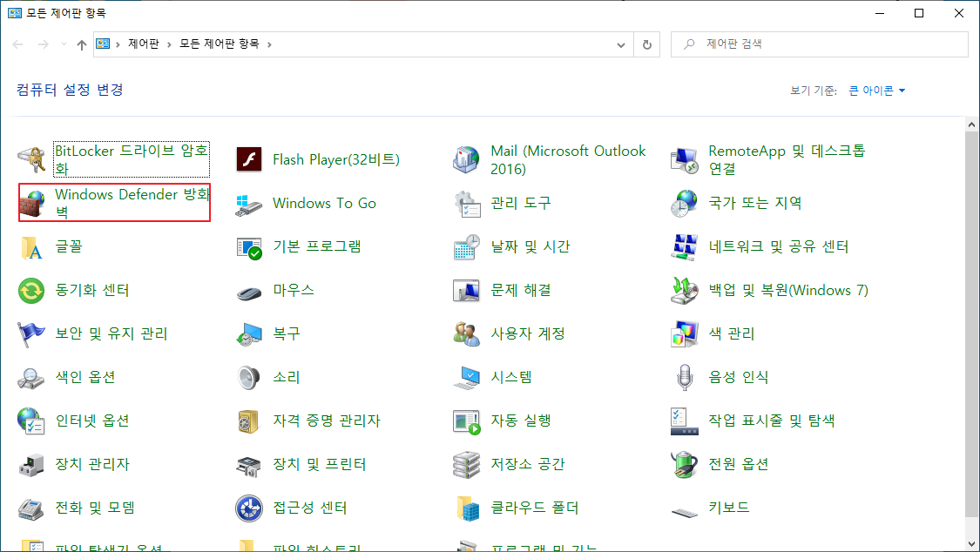Focus the 제어판 검색 search box
The height and width of the screenshot is (552, 980).
pos(820,44)
